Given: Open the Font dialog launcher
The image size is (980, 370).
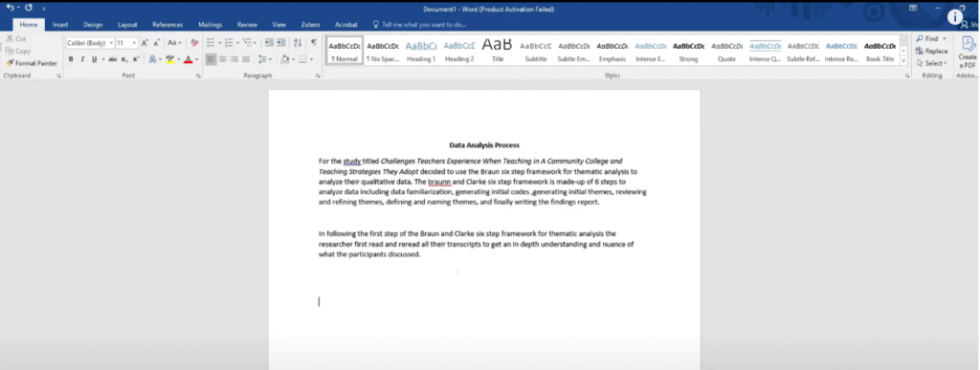Looking at the screenshot, I should tap(198, 76).
